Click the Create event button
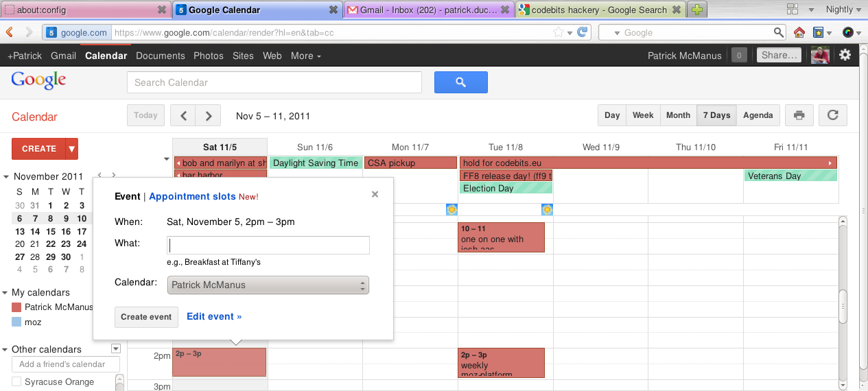This screenshot has width=868, height=391. click(x=146, y=317)
